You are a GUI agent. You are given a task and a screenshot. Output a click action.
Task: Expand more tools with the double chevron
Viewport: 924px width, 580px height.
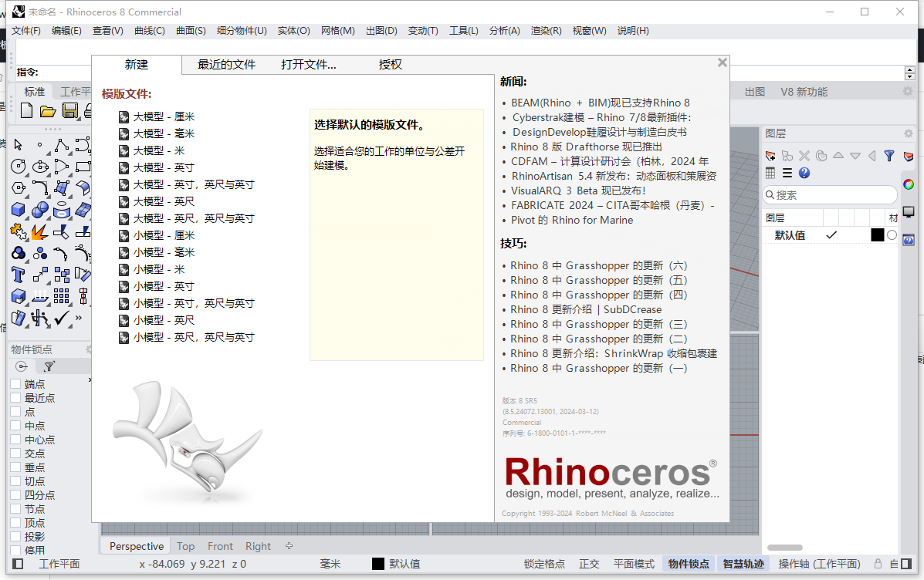click(x=79, y=319)
